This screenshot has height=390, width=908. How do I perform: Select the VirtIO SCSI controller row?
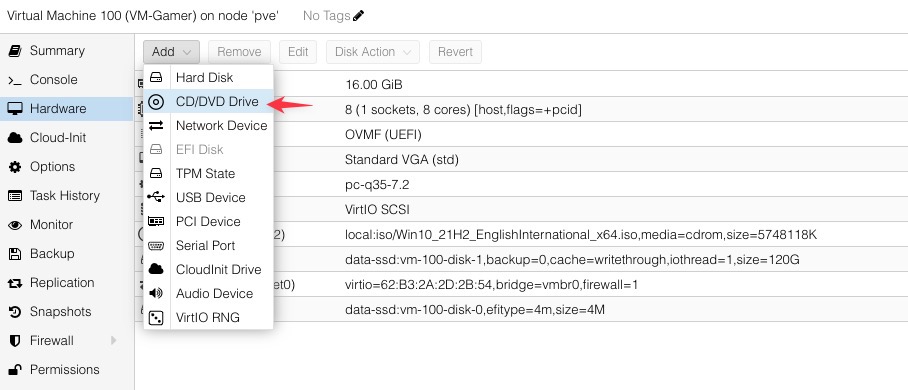pos(522,210)
